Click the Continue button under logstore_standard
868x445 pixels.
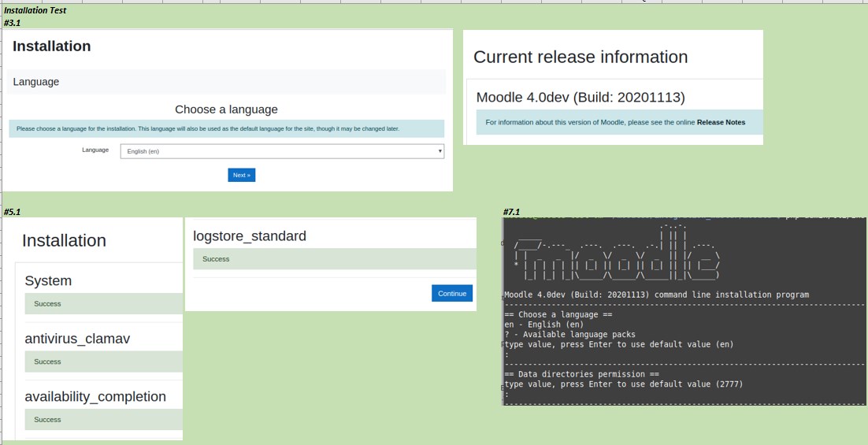(x=451, y=293)
